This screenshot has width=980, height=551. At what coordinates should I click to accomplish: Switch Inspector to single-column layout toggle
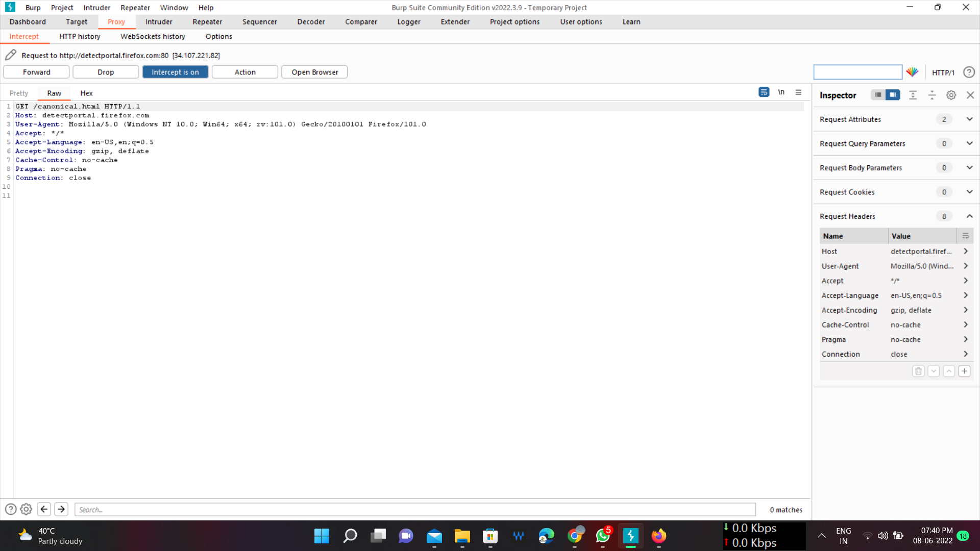pos(878,95)
